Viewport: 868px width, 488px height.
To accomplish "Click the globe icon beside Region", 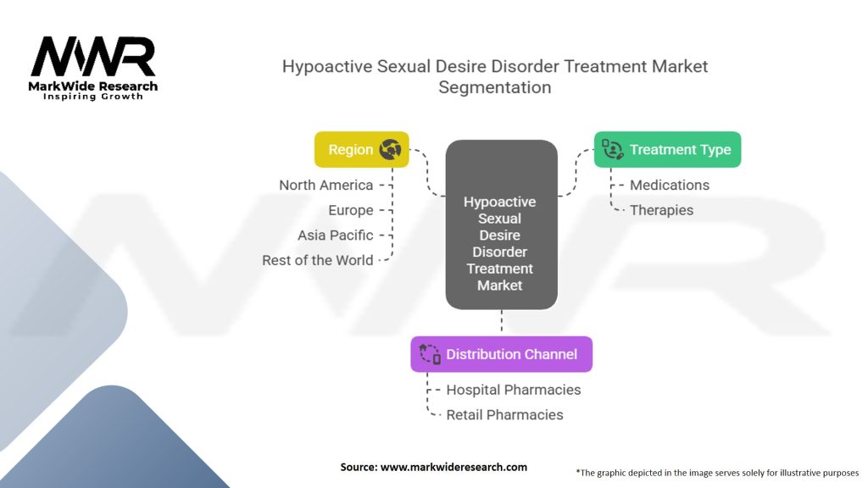I will click(390, 149).
